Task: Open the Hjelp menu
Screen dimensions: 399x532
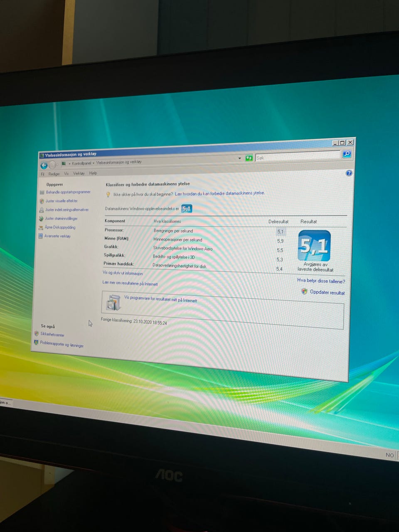Action: pos(93,173)
